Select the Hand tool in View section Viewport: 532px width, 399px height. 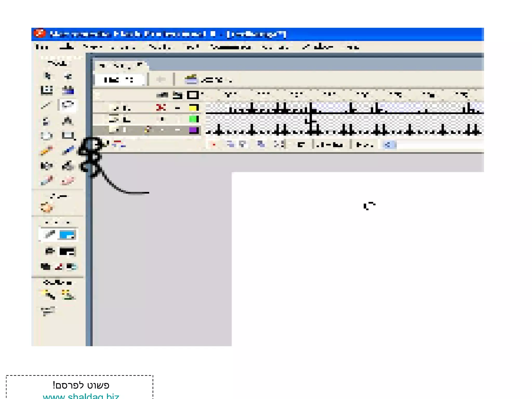47,208
